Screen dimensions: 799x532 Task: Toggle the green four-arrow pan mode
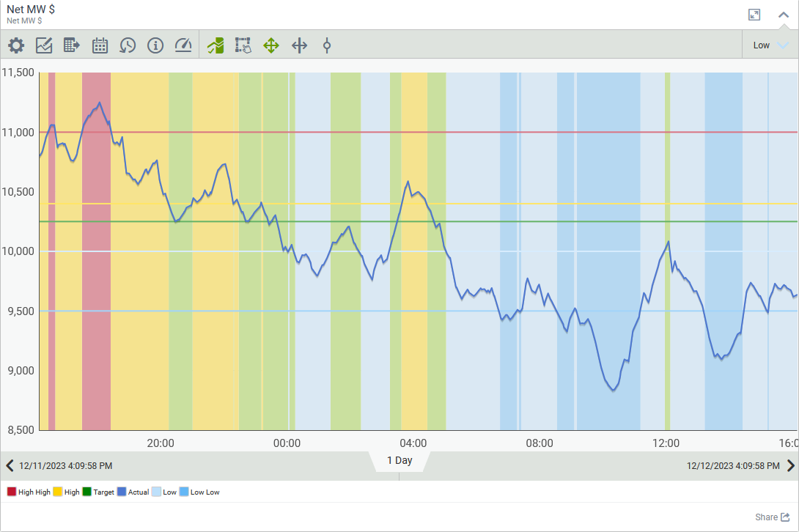271,45
